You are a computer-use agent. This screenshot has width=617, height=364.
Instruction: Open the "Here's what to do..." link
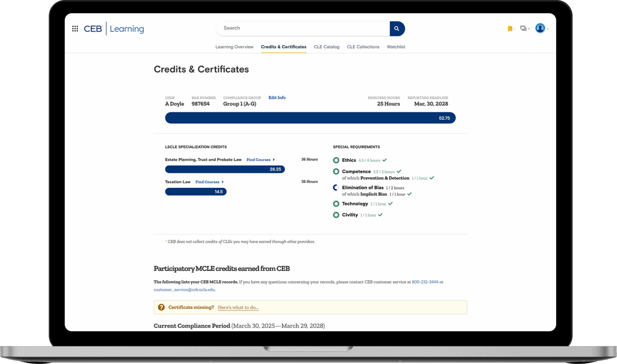tap(238, 308)
